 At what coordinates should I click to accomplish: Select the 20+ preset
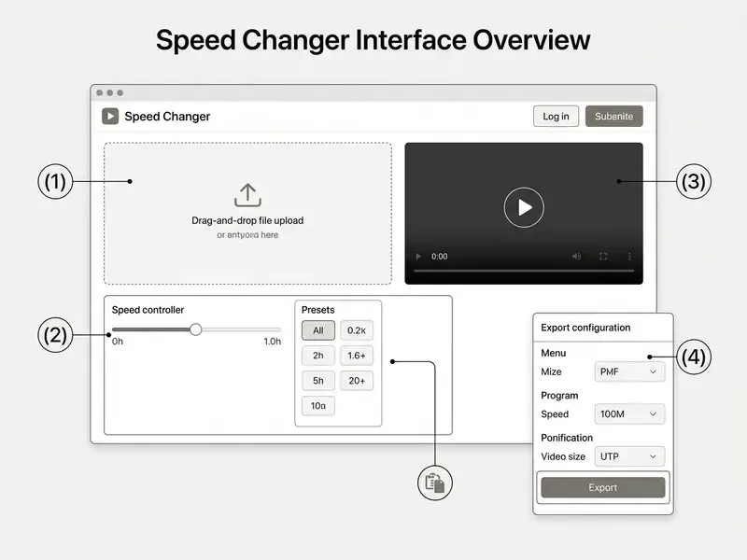357,381
